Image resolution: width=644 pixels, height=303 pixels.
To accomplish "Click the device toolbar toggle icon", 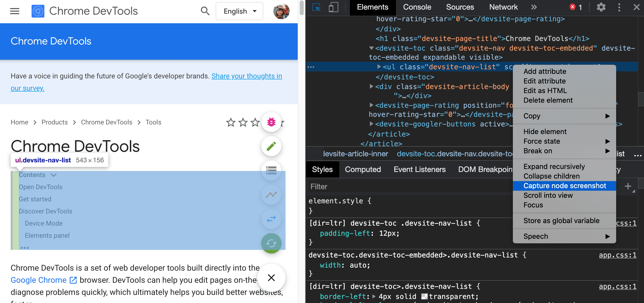I will pos(332,7).
